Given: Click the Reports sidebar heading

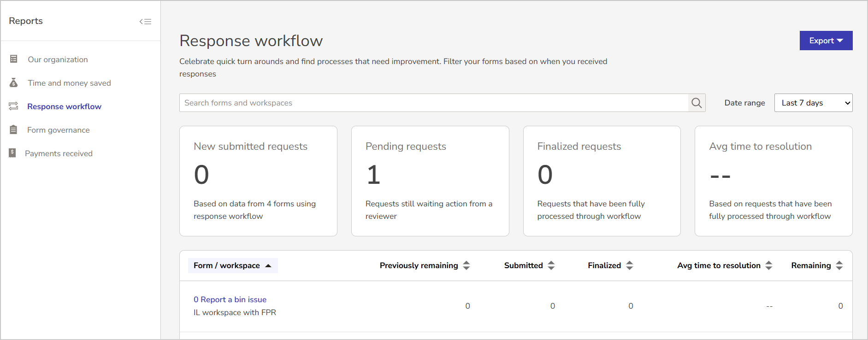Looking at the screenshot, I should click(26, 21).
